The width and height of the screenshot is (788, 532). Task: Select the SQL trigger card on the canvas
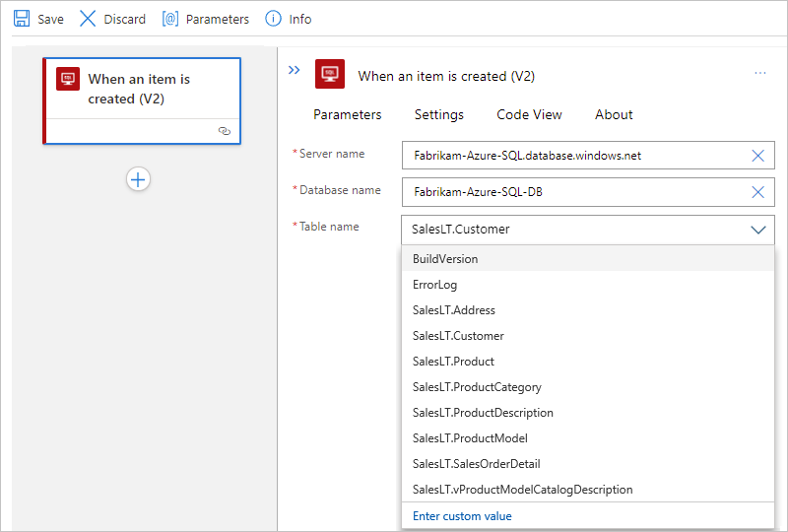141,90
